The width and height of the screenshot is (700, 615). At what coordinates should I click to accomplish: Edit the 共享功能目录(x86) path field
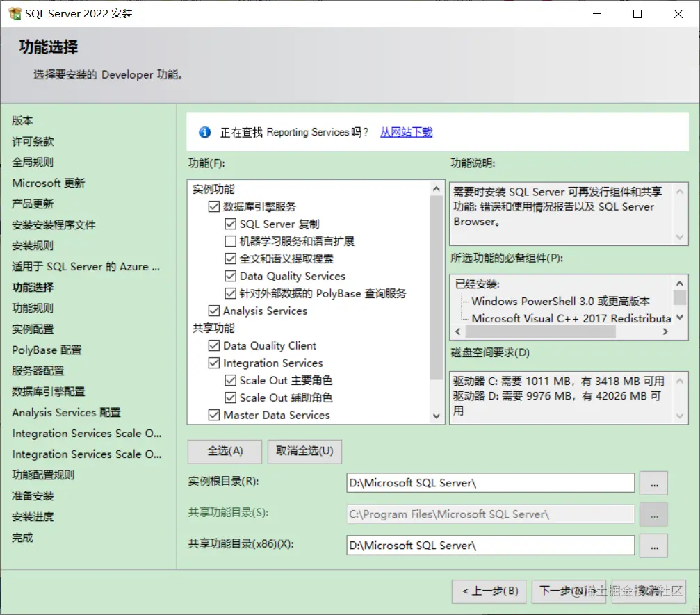(490, 546)
